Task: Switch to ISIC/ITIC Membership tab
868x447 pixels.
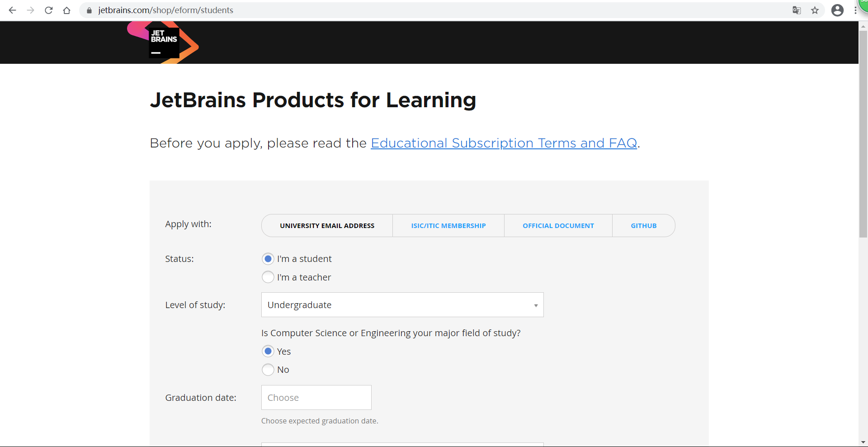Action: [x=448, y=226]
